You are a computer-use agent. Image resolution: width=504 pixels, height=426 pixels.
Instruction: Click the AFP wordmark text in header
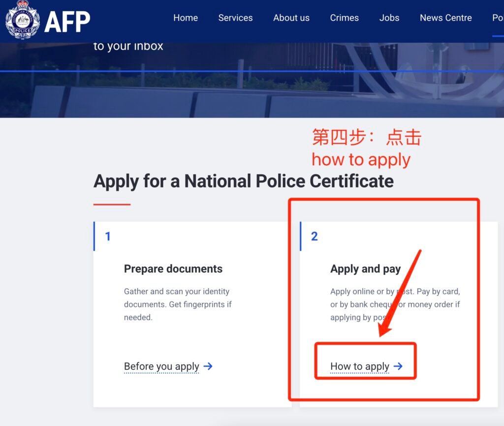tap(67, 21)
